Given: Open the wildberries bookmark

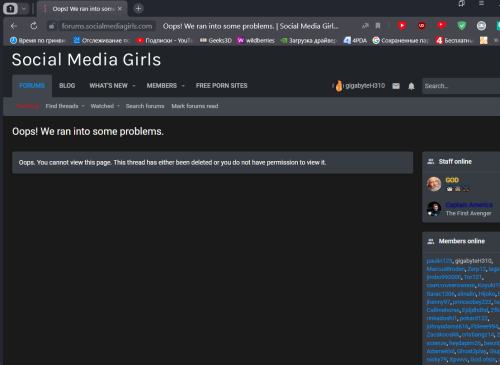Looking at the screenshot, I should [x=256, y=40].
